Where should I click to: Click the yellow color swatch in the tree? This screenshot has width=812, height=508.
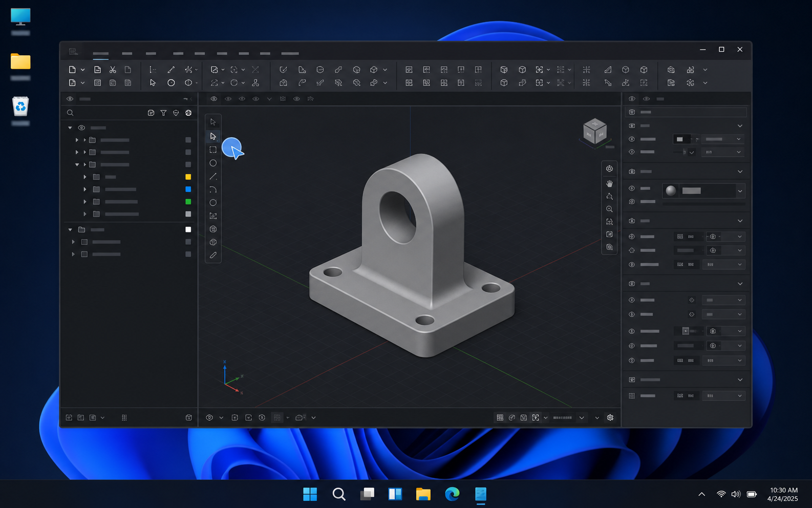coord(188,177)
